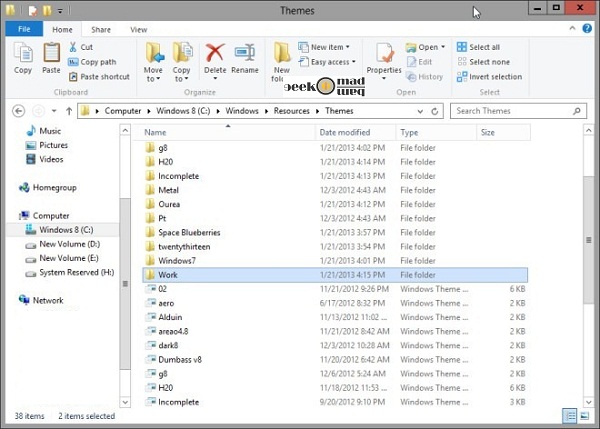Sort by the Date modified column header
600x429 pixels.
(355, 132)
